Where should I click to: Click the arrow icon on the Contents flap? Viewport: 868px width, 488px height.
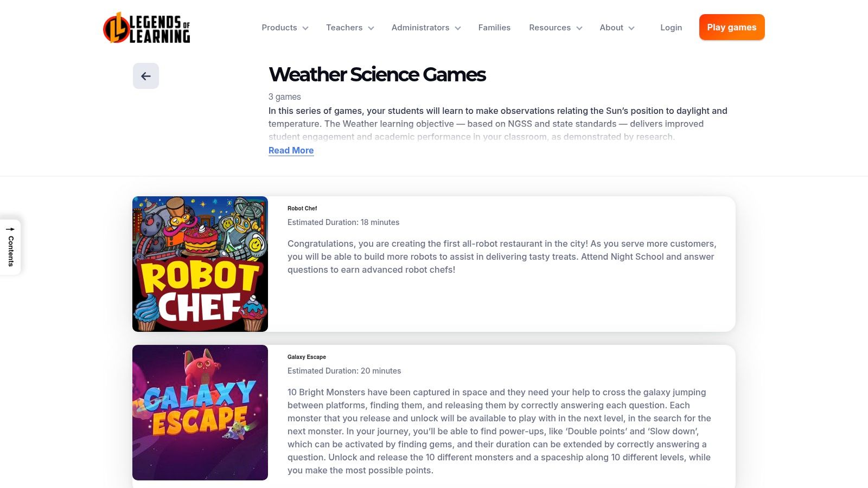10,229
